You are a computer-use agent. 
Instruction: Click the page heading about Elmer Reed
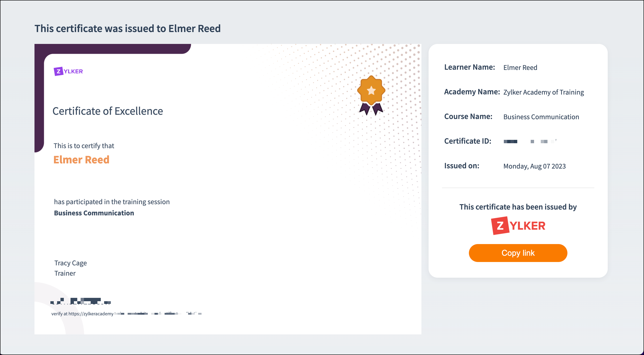[127, 28]
